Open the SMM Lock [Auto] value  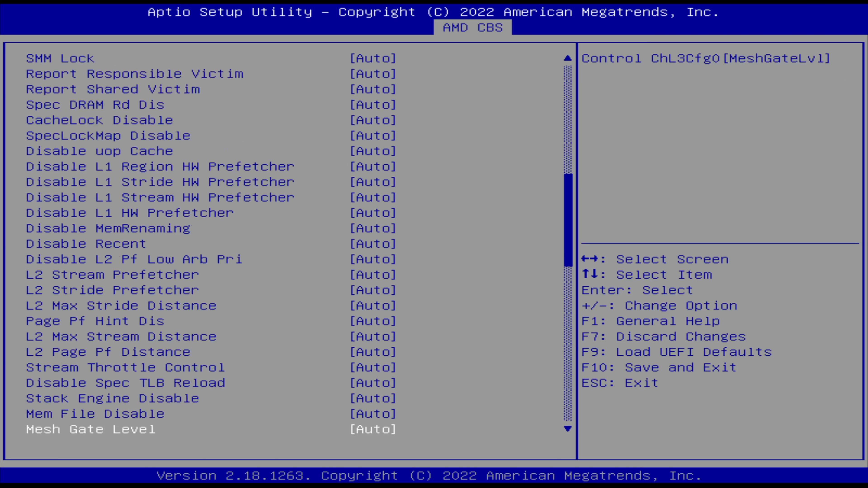(x=373, y=58)
